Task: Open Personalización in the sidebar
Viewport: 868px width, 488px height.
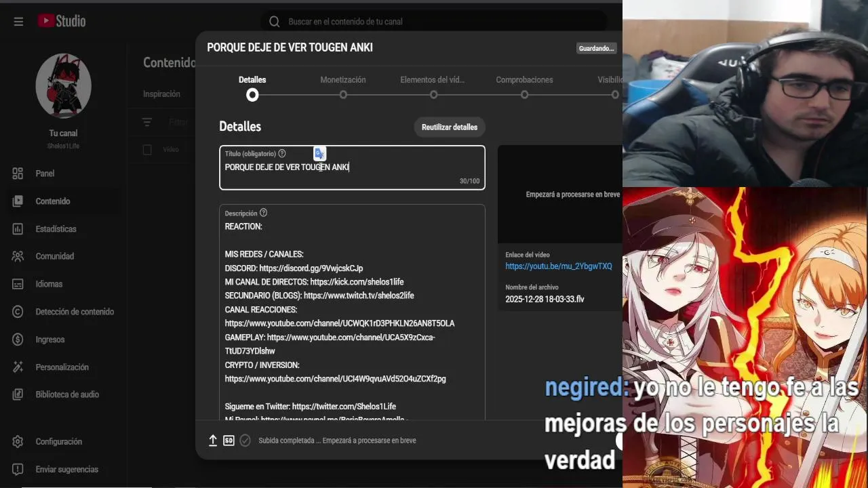Action: coord(62,367)
